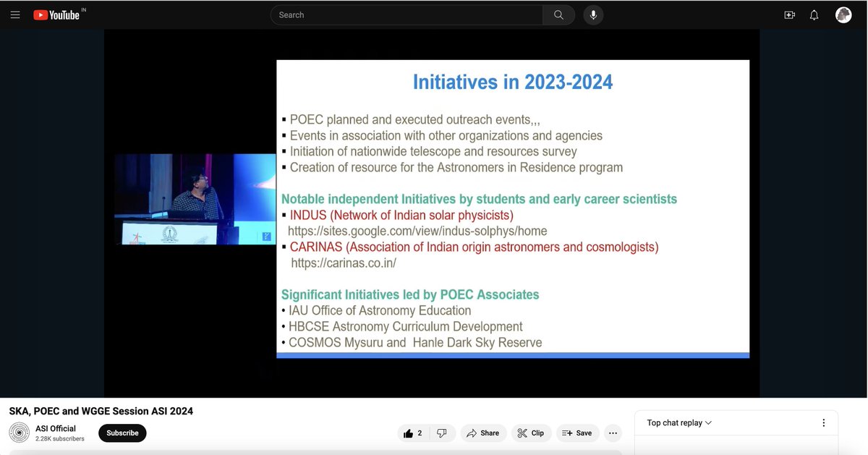
Task: Like the video with thumbs up
Action: (x=413, y=433)
